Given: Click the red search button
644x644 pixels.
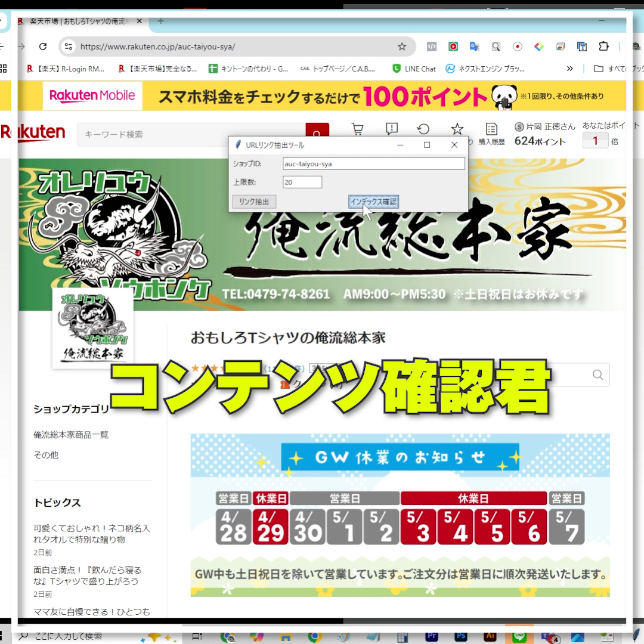Looking at the screenshot, I should (x=317, y=131).
